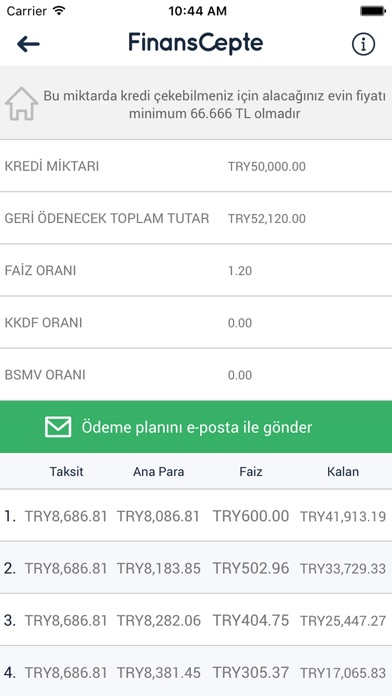392x696 pixels.
Task: Tap the FinansCepte title
Action: tap(196, 44)
